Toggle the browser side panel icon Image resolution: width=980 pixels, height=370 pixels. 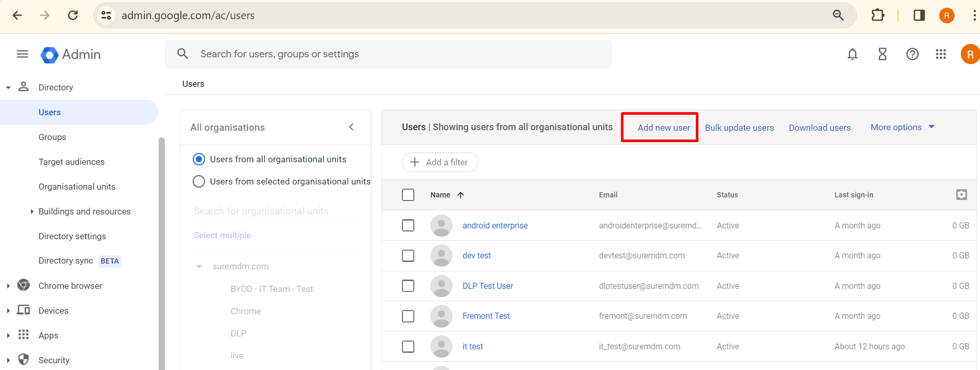(x=919, y=16)
